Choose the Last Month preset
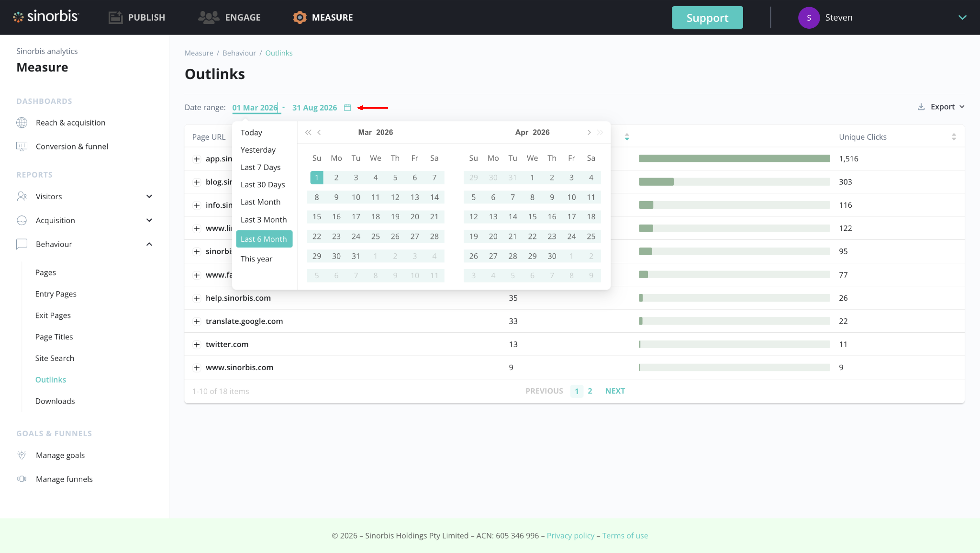Image resolution: width=980 pixels, height=553 pixels. [260, 202]
